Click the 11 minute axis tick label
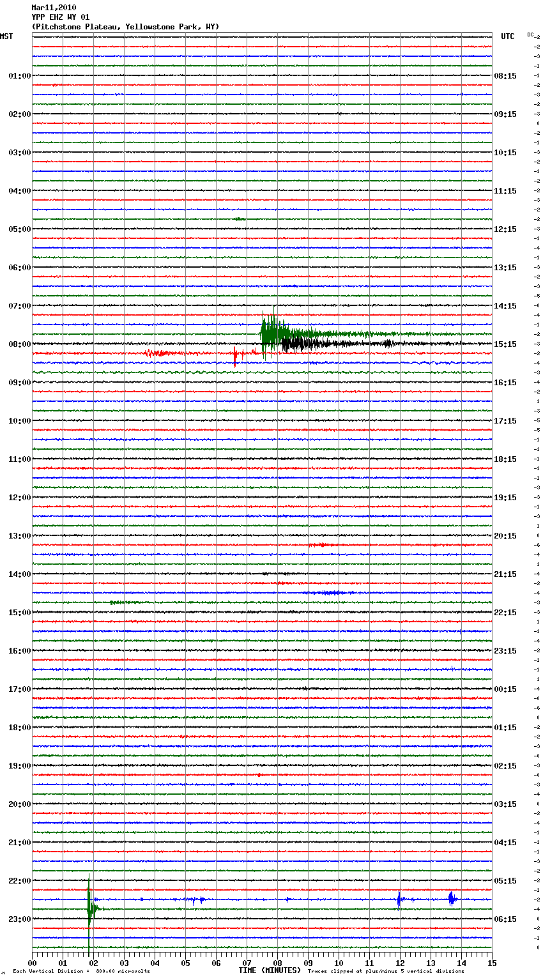The width and height of the screenshot is (543, 980). coord(369,963)
